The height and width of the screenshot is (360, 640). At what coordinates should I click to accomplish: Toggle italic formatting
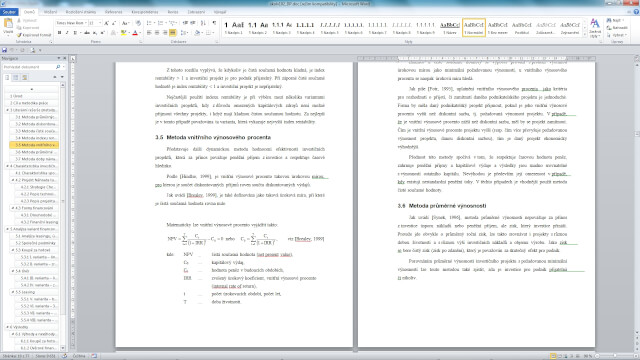(67, 33)
